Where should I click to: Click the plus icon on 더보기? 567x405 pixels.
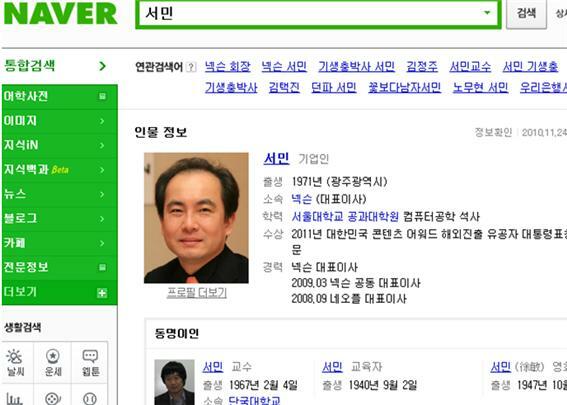(102, 293)
